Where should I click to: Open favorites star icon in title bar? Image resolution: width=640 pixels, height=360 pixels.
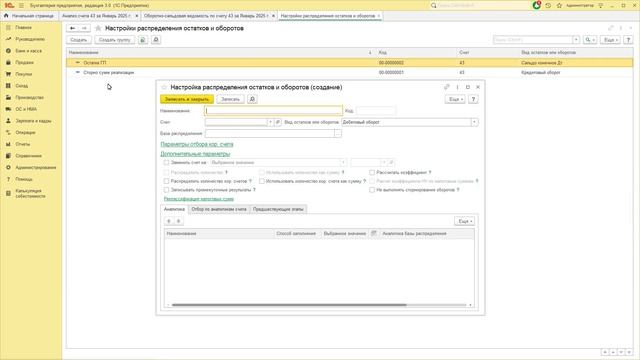(559, 5)
